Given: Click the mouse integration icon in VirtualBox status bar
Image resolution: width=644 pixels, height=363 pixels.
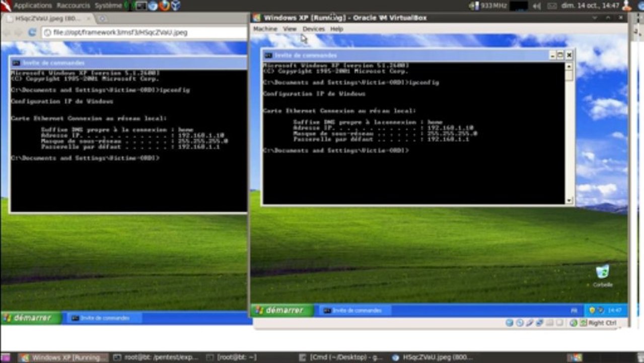Looking at the screenshot, I should [574, 323].
